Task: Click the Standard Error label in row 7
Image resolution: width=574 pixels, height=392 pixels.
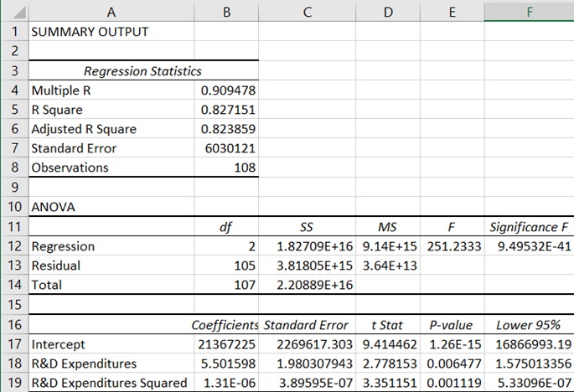Action: 74,148
